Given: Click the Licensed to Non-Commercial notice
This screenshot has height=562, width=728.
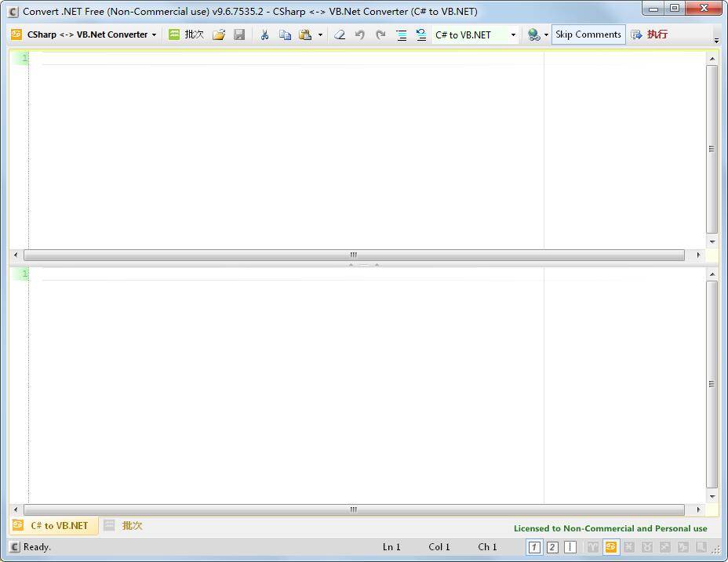Looking at the screenshot, I should (610, 529).
